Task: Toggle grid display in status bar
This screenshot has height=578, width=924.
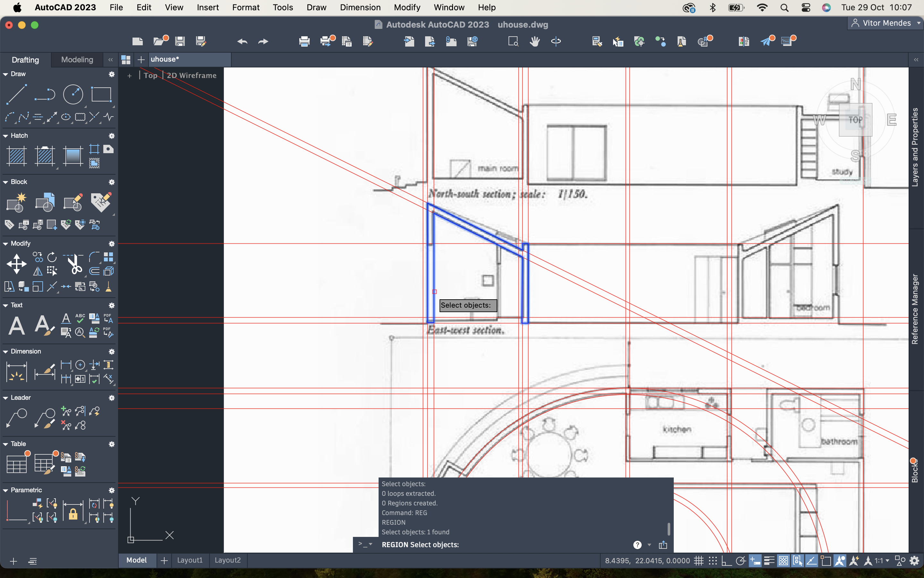Action: 699,561
